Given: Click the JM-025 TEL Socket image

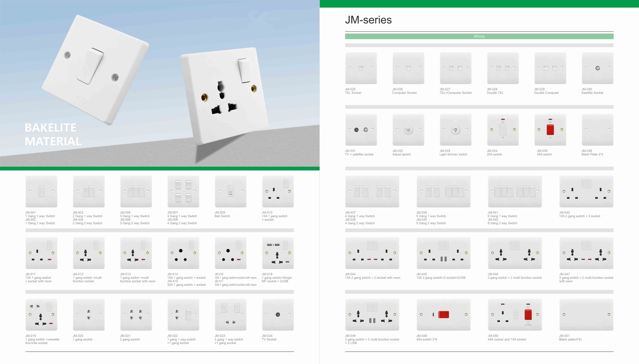Looking at the screenshot, I should [361, 68].
